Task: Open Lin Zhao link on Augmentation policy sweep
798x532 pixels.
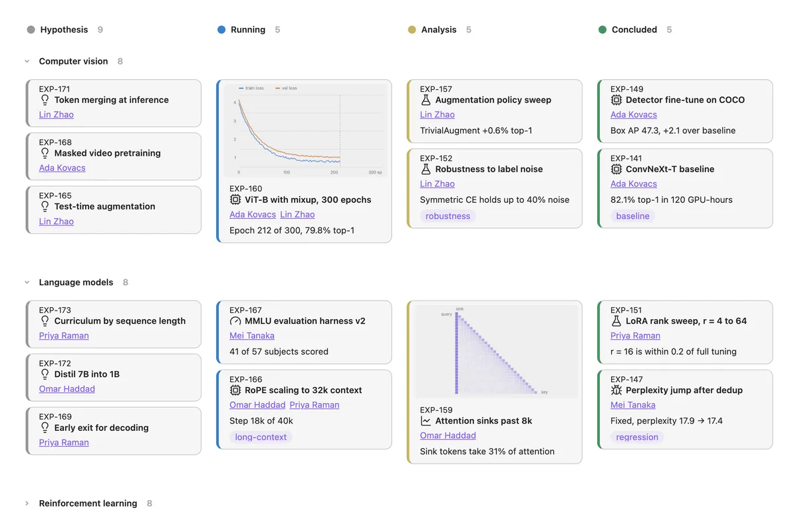Action: [438, 114]
